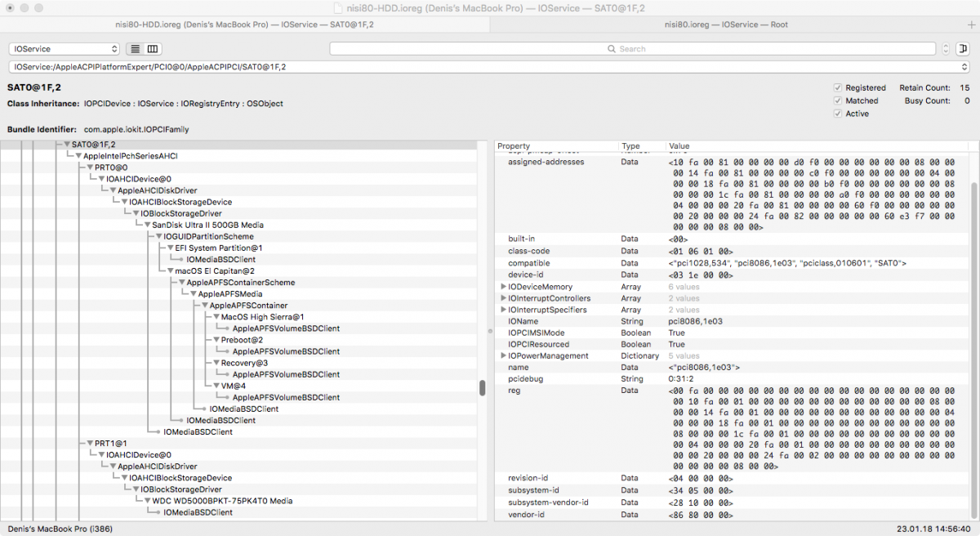Toggle the inspector sidebar panel icon
This screenshot has height=536, width=980.
tap(962, 49)
